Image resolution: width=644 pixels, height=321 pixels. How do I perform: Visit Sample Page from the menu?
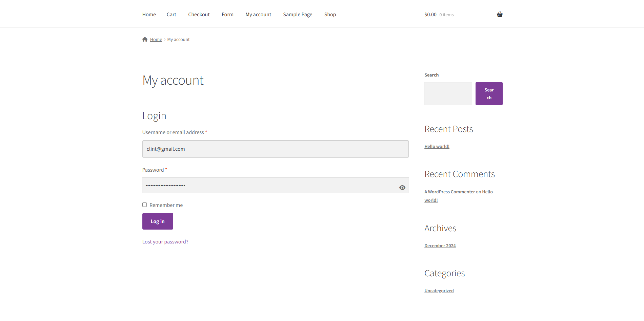(x=298, y=15)
